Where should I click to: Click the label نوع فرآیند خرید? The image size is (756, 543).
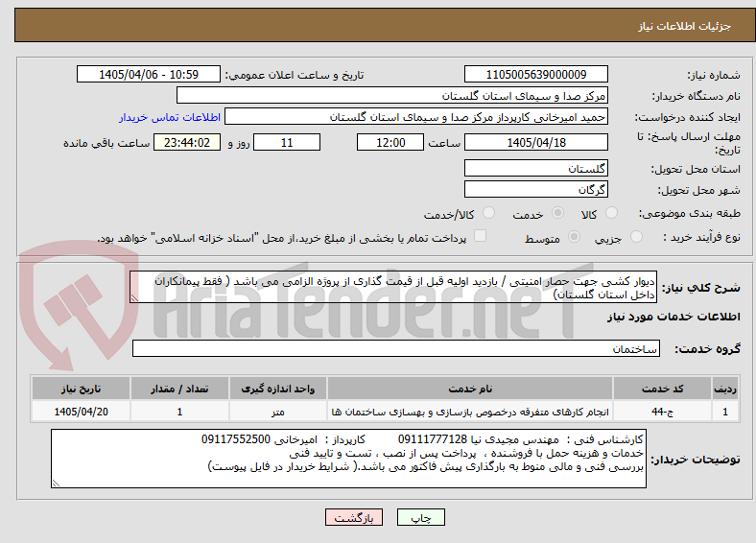(702, 237)
